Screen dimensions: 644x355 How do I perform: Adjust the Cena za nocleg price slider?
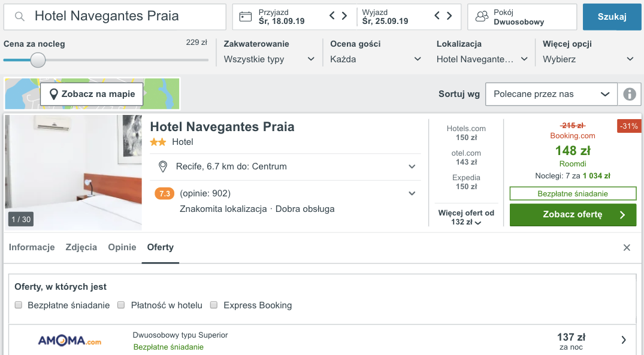38,60
